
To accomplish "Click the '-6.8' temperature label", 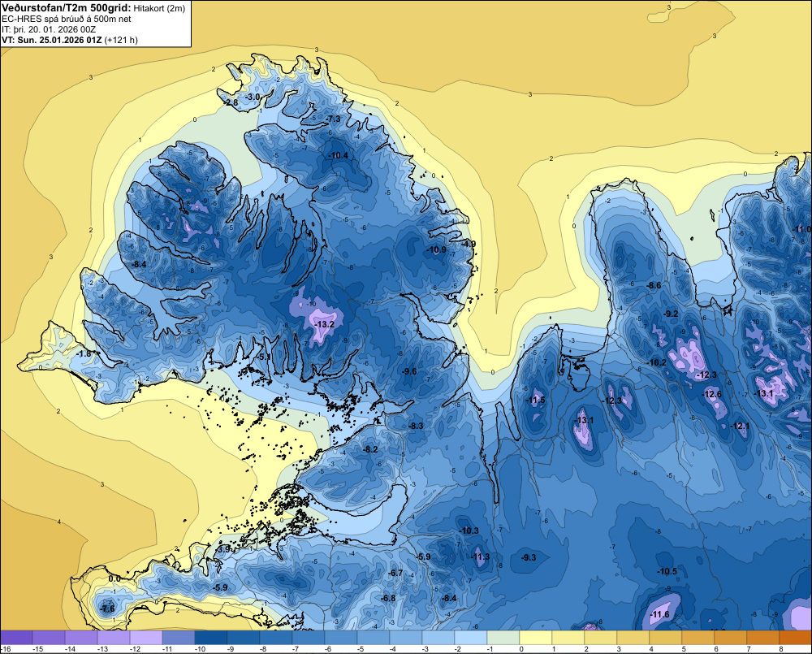I will pos(388,599).
